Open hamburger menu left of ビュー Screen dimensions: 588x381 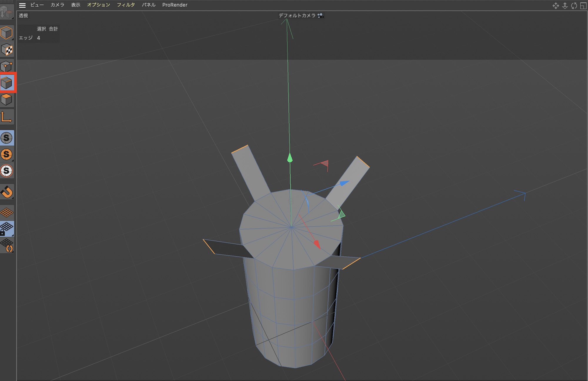tap(22, 5)
